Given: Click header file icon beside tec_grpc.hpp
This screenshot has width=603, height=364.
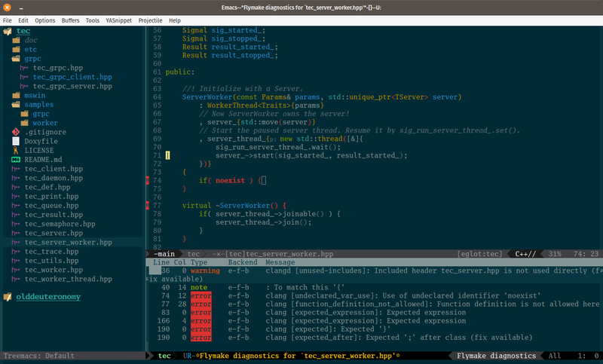Looking at the screenshot, I should (x=24, y=68).
